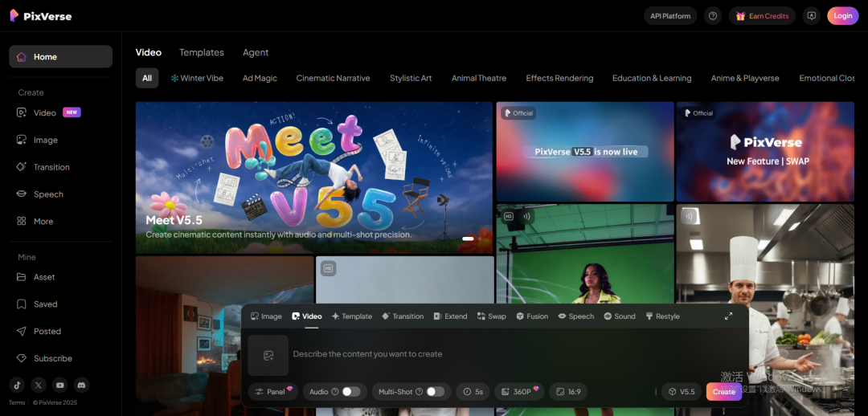Select Cinematic Narrative category
The width and height of the screenshot is (868, 416).
[x=333, y=78]
